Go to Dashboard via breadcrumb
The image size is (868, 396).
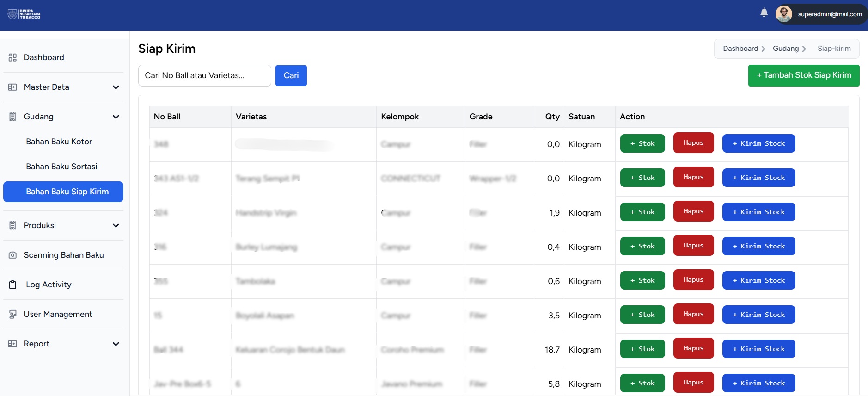(740, 49)
